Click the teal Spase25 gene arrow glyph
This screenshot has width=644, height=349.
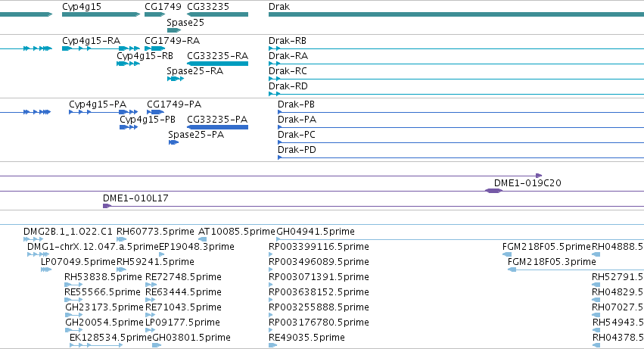[x=174, y=30]
